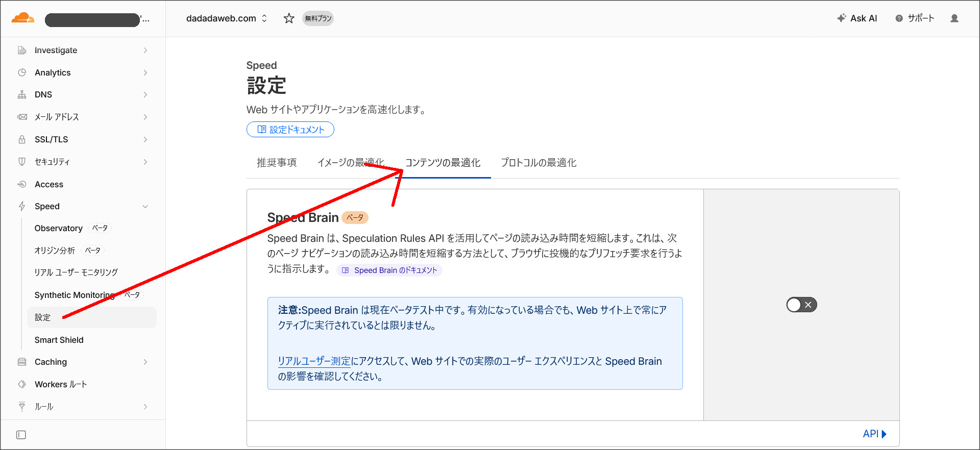Expand the Analytics menu chevron
This screenshot has width=980, height=450.
pos(145,72)
